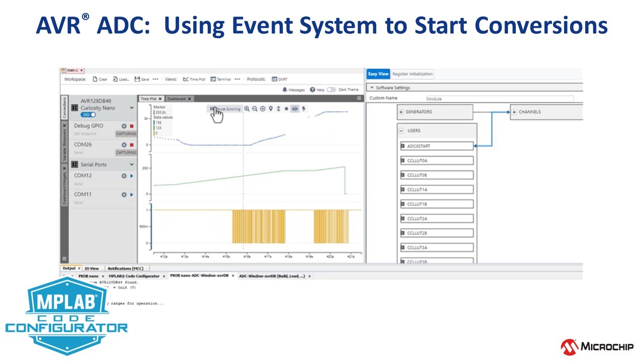Open the Time Plot view
644x362 pixels.
194,79
